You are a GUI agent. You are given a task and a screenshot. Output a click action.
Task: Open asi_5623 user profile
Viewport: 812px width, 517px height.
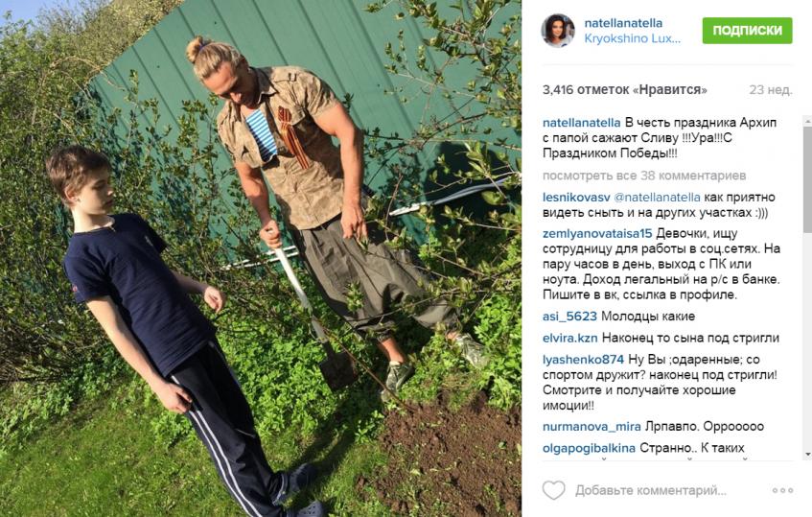click(x=569, y=317)
